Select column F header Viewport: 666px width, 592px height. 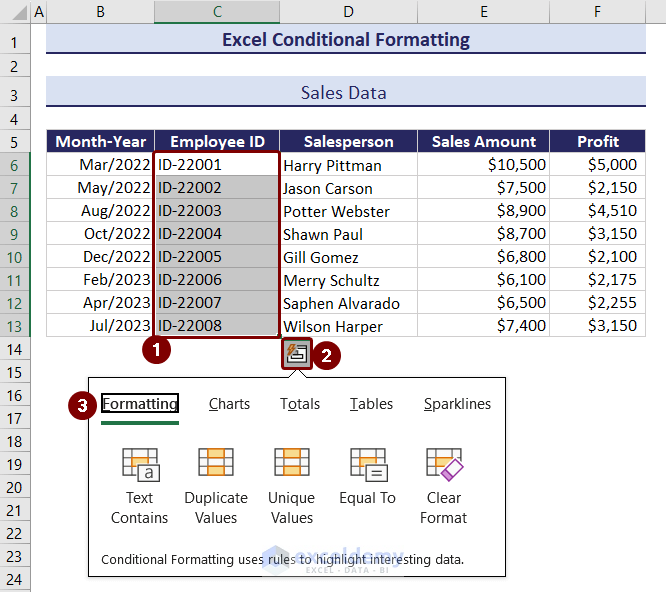tap(597, 11)
